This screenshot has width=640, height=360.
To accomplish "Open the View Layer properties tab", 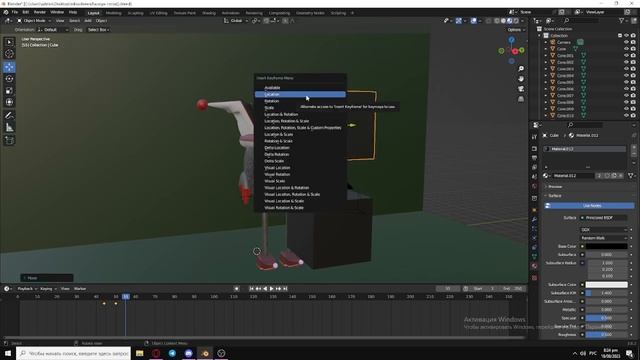I will [535, 167].
